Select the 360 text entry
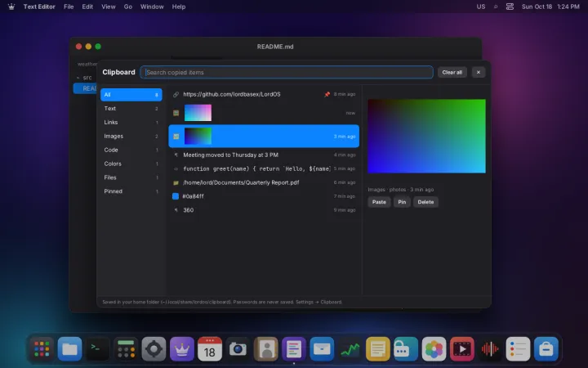This screenshot has height=368, width=588. tap(264, 210)
